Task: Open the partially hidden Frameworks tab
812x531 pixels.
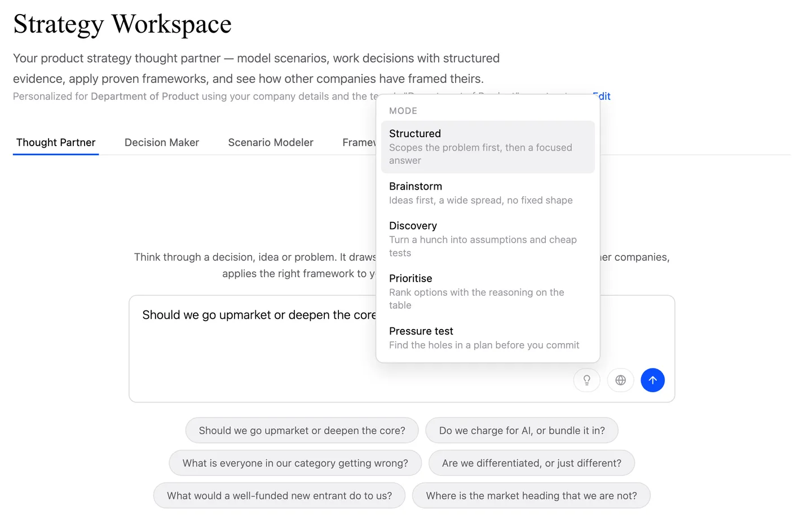Action: (359, 142)
